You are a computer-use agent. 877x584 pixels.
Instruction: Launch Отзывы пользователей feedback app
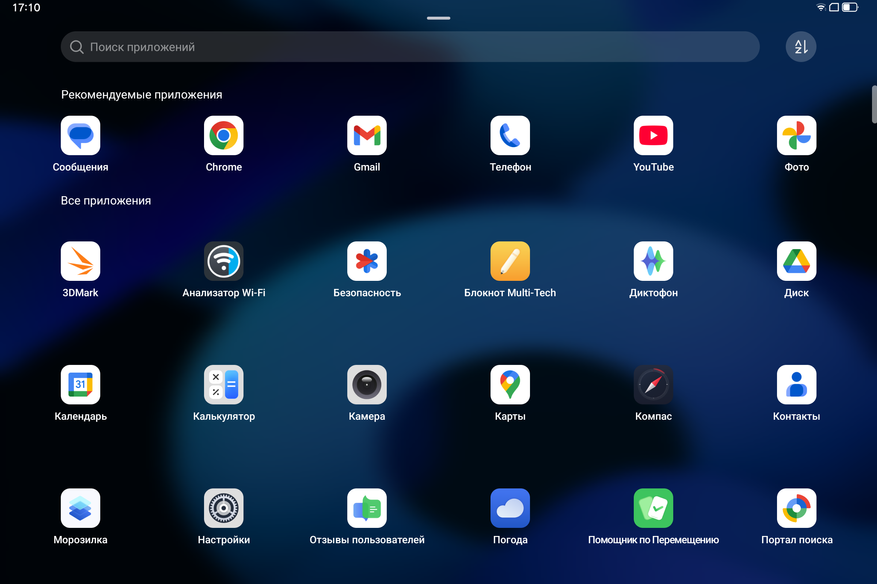367,508
